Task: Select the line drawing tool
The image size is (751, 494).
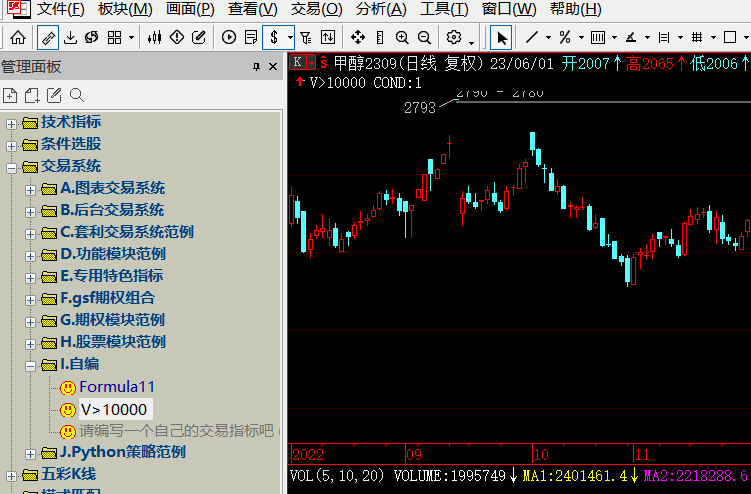Action: tap(532, 37)
